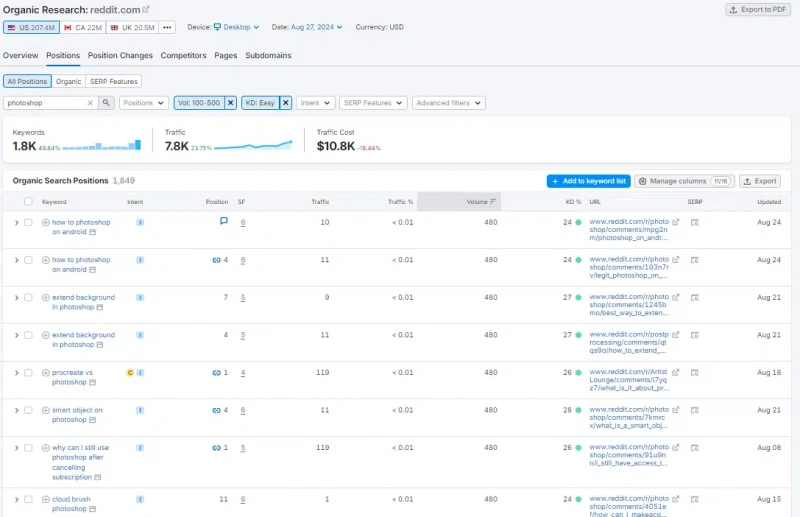The image size is (800, 517).
Task: Click the Traffic trend line chart
Action: coord(253,145)
